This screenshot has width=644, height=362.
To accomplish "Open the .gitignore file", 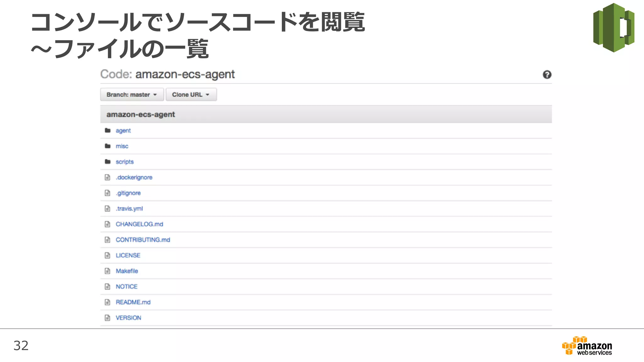I will (x=128, y=193).
